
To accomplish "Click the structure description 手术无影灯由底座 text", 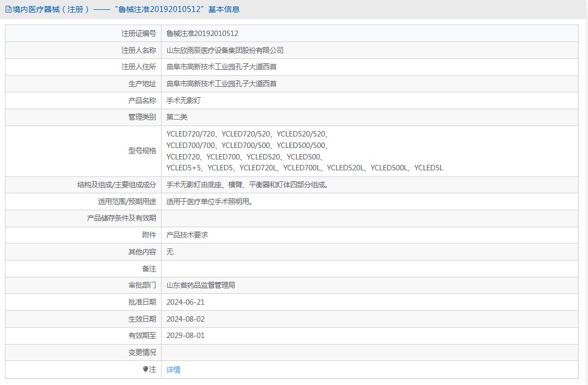I will pyautogui.click(x=194, y=185).
